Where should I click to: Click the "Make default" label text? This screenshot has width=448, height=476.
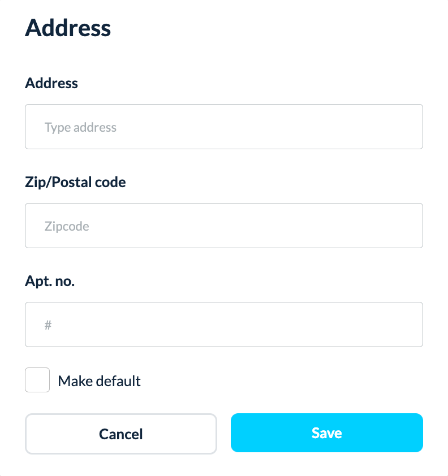point(99,381)
